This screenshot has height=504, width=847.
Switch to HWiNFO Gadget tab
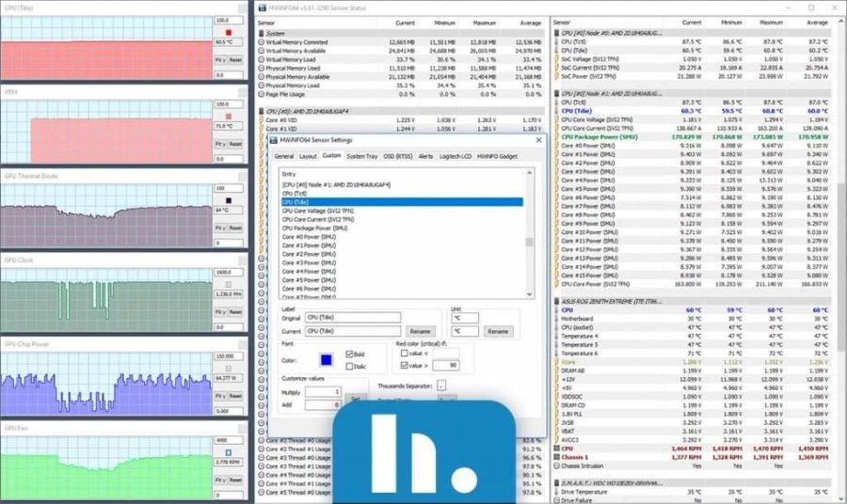pyautogui.click(x=498, y=156)
